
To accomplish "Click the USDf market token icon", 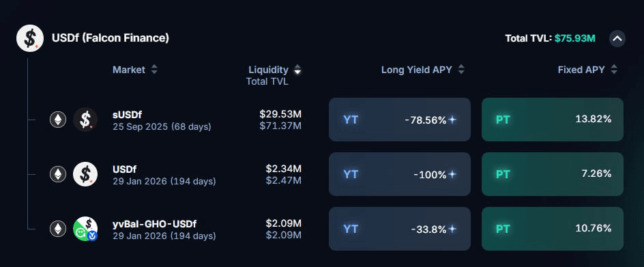I will click(85, 174).
